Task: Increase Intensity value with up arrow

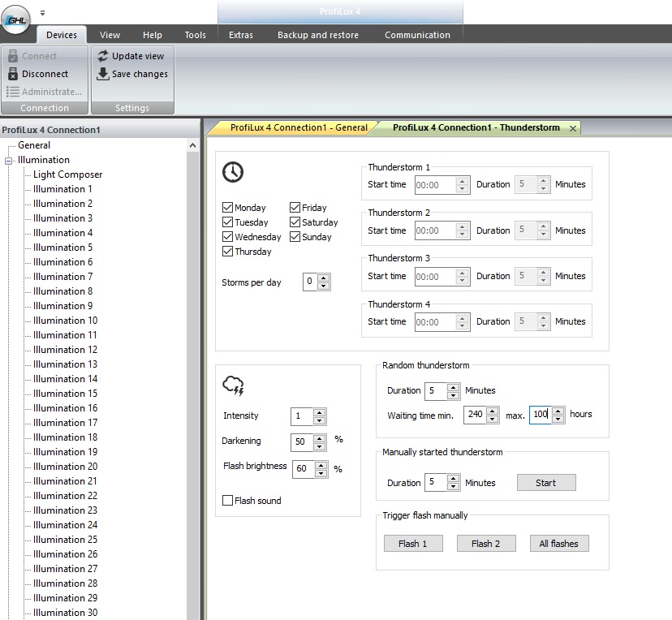Action: [319, 412]
